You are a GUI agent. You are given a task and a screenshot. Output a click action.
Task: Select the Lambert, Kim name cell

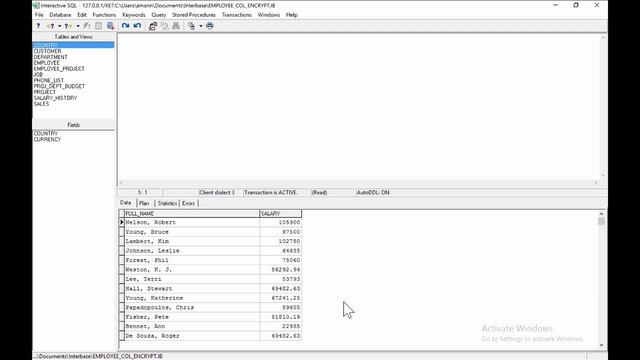pyautogui.click(x=192, y=241)
